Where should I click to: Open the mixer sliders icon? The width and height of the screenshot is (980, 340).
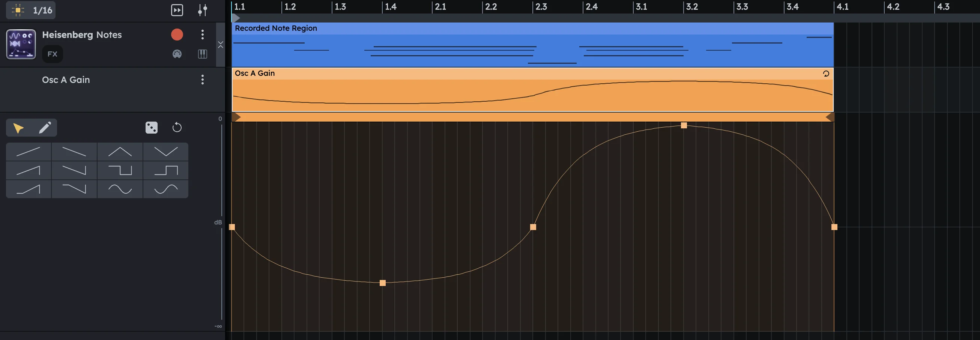pos(202,10)
